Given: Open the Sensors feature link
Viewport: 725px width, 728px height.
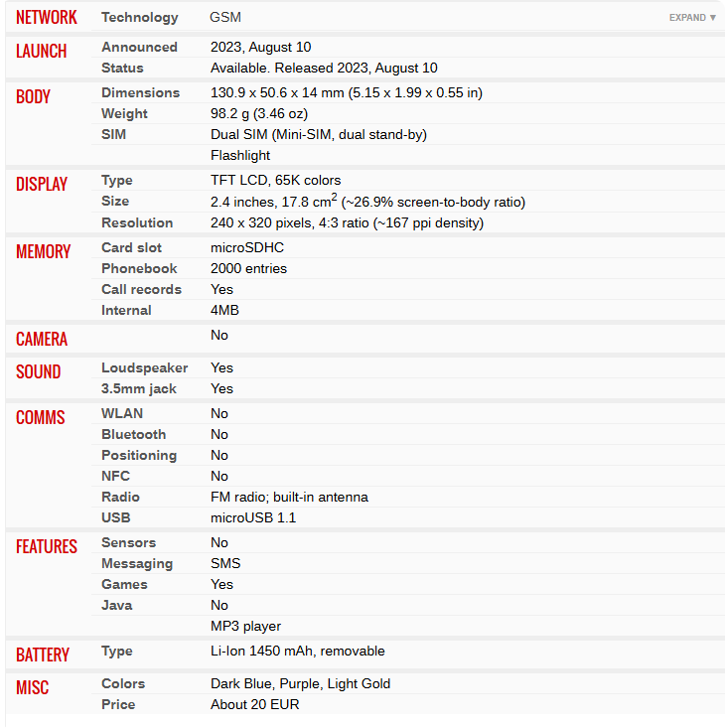Looking at the screenshot, I should tap(128, 542).
